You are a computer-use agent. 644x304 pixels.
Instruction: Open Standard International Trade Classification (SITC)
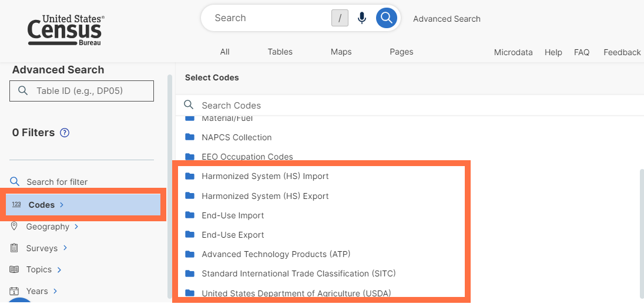pyautogui.click(x=298, y=273)
